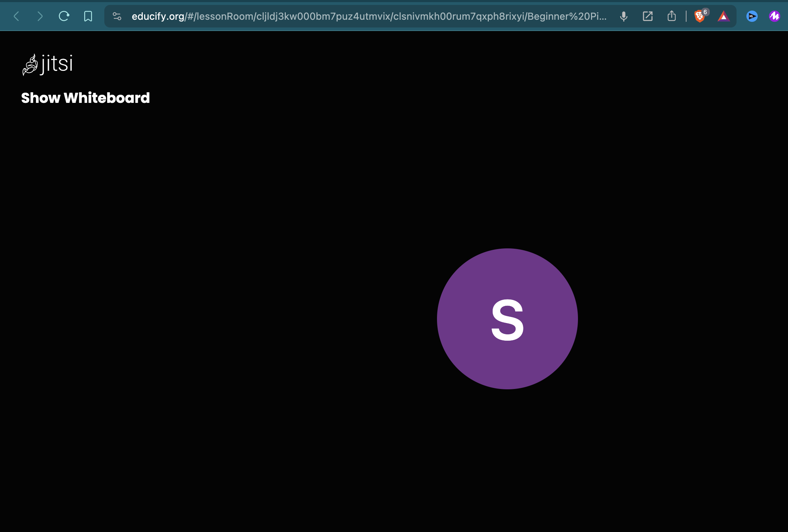The width and height of the screenshot is (788, 532).
Task: Open the purple M extension icon
Action: [774, 16]
